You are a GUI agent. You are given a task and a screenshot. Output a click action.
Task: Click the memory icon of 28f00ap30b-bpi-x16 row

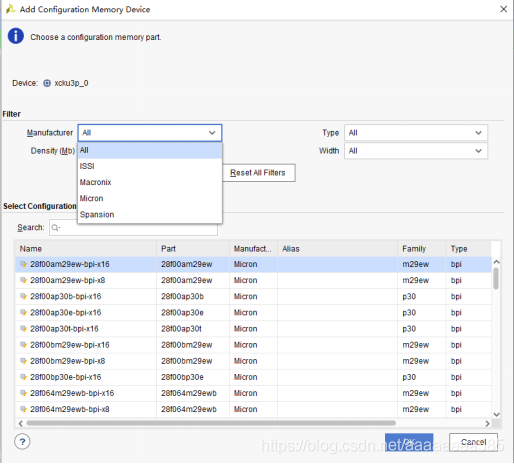point(23,296)
